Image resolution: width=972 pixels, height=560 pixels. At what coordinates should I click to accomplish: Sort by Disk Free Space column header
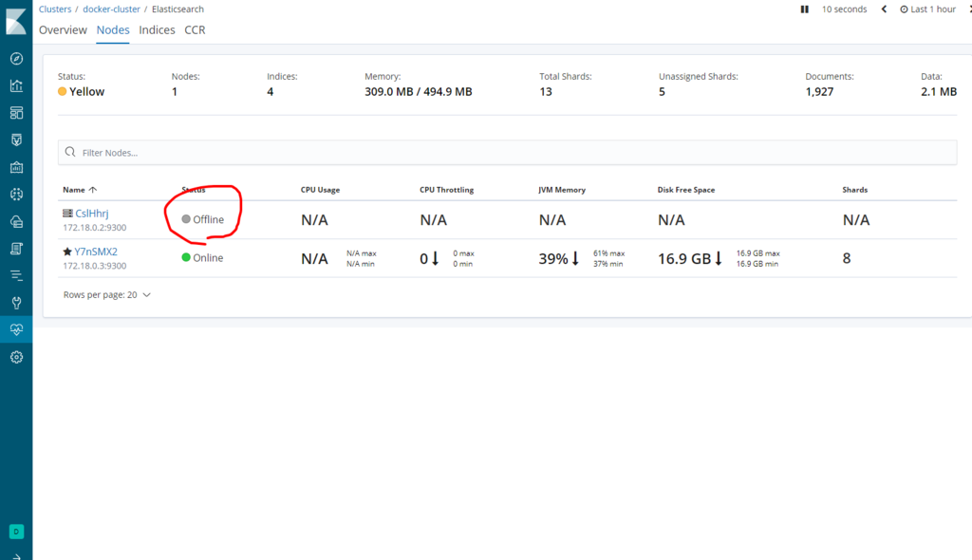[686, 190]
